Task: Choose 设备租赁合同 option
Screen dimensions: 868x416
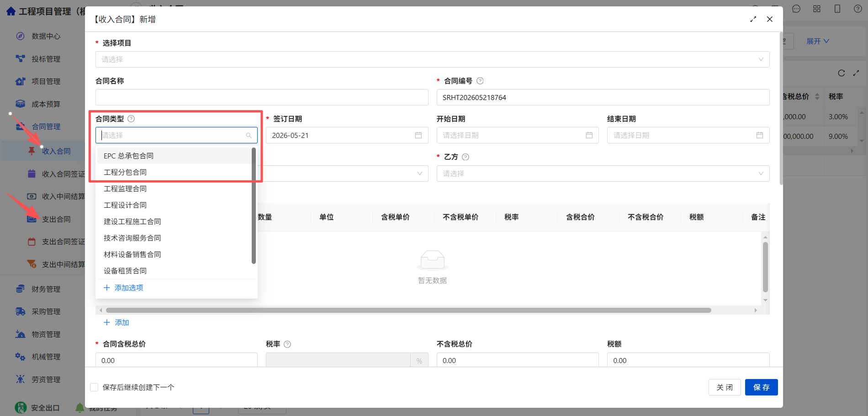Action: (x=175, y=271)
